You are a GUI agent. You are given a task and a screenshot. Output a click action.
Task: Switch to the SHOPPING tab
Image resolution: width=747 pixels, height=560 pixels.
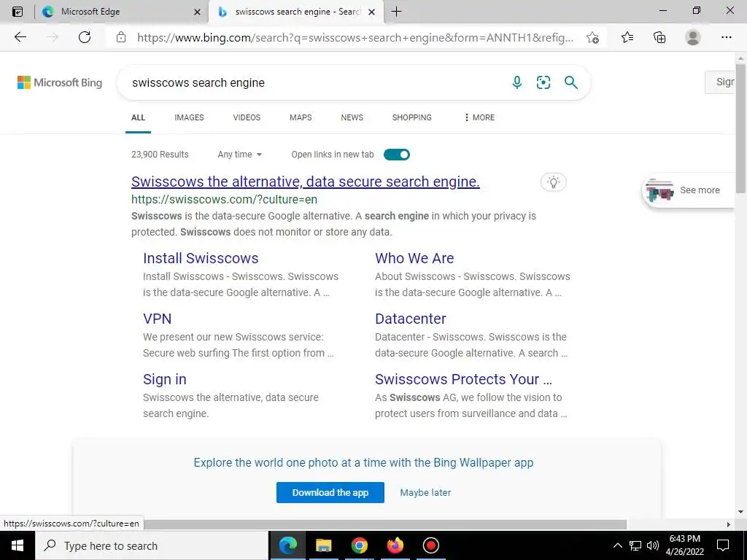411,117
